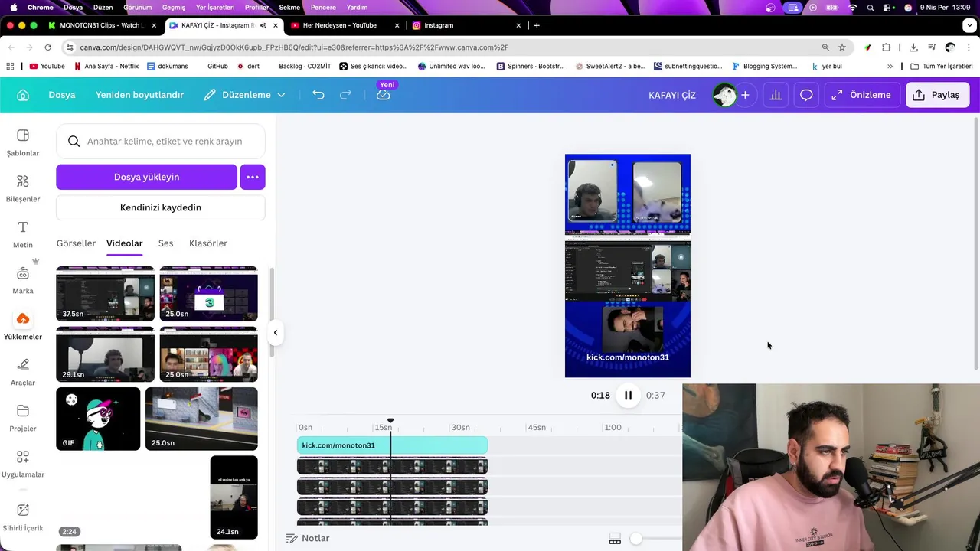The image size is (980, 551).
Task: Open Metin sidebar panel
Action: 23,234
